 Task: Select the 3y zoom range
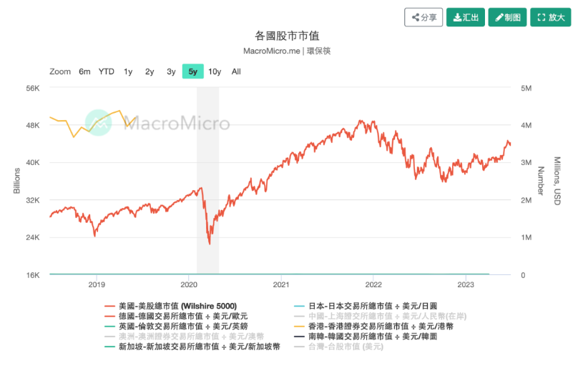click(171, 71)
